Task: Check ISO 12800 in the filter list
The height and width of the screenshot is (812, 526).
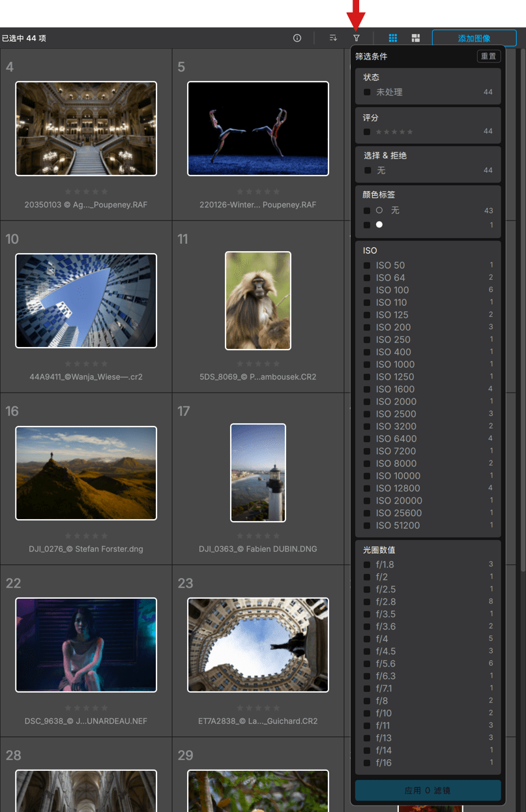Action: pyautogui.click(x=367, y=489)
